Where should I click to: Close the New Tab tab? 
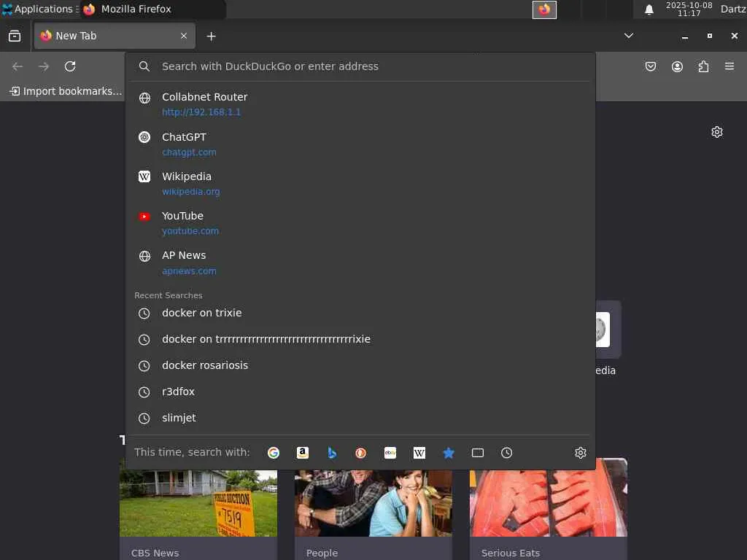pyautogui.click(x=184, y=36)
